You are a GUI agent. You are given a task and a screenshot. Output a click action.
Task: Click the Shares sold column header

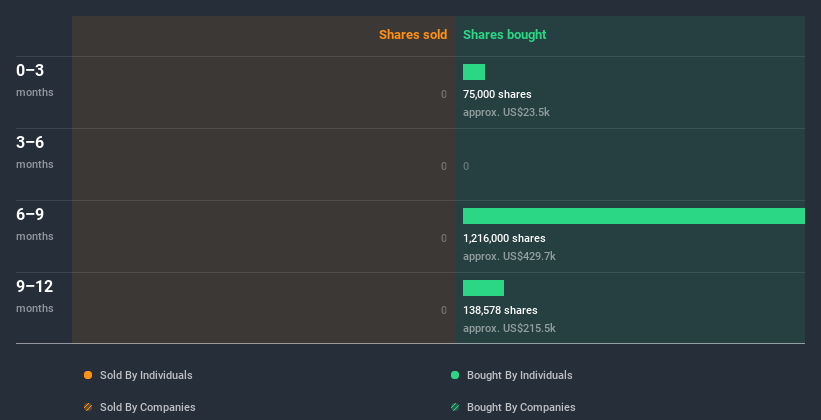tap(413, 35)
